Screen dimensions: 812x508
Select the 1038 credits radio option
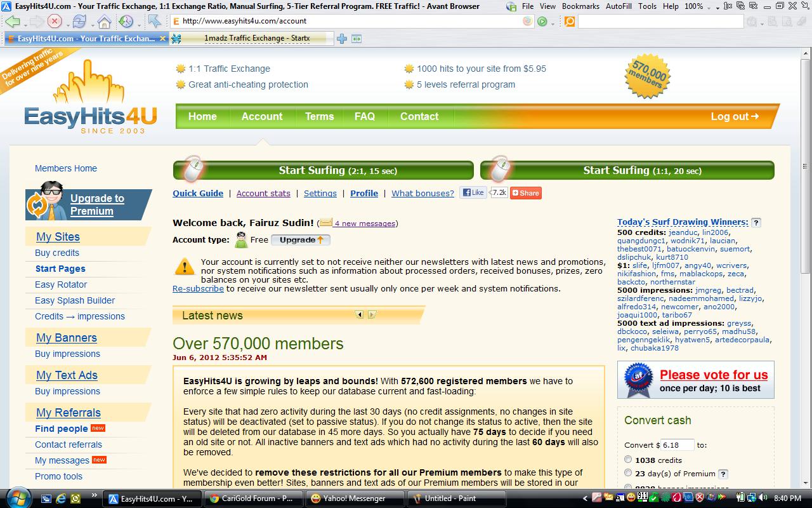628,459
